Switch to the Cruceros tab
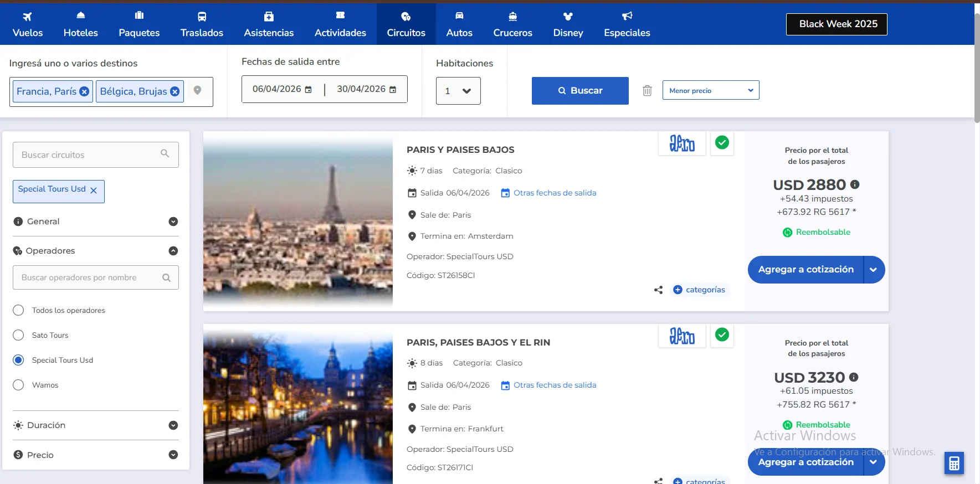Image resolution: width=980 pixels, height=484 pixels. (512, 24)
